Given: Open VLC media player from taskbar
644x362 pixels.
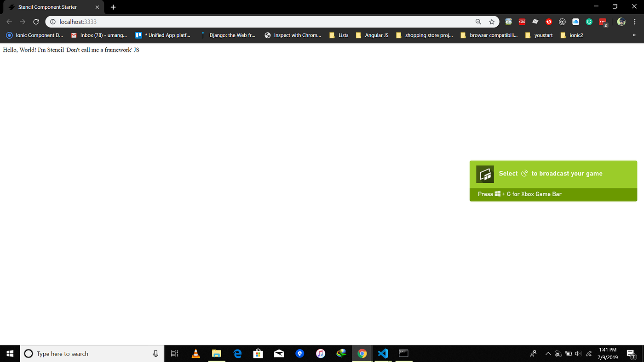Looking at the screenshot, I should (x=195, y=353).
